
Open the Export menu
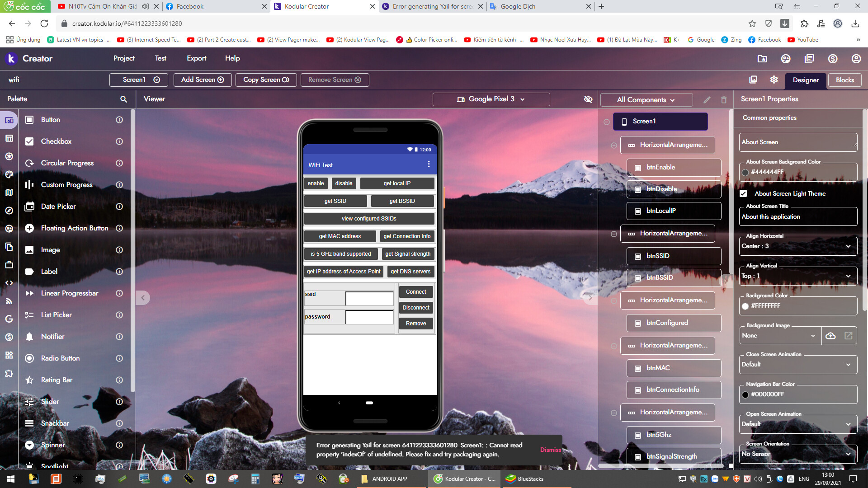[197, 58]
